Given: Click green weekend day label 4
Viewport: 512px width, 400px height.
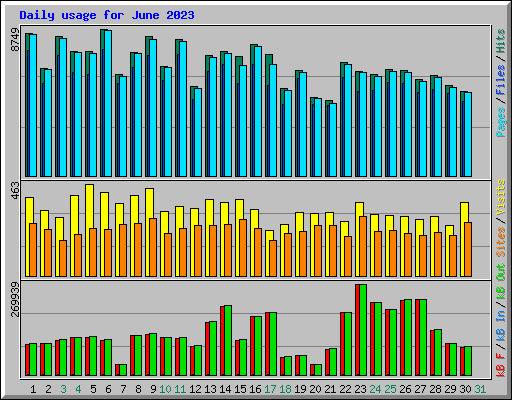Looking at the screenshot, I should click(x=78, y=389).
